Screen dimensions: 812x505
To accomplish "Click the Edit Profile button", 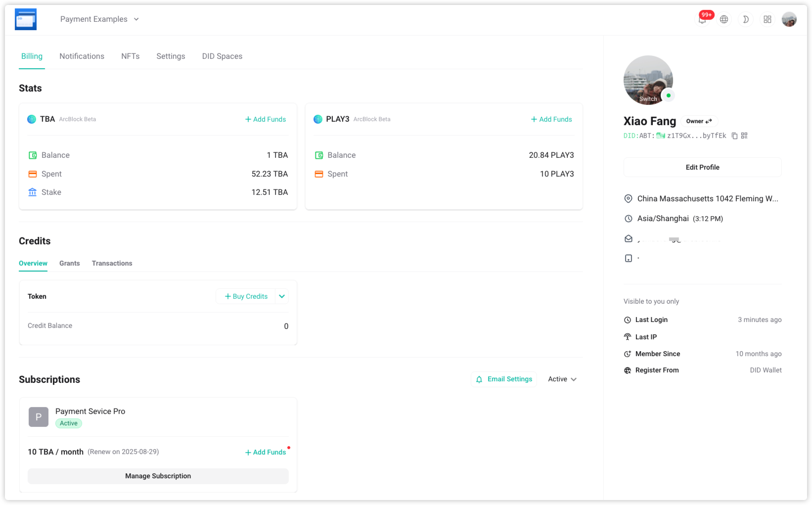I will click(702, 167).
